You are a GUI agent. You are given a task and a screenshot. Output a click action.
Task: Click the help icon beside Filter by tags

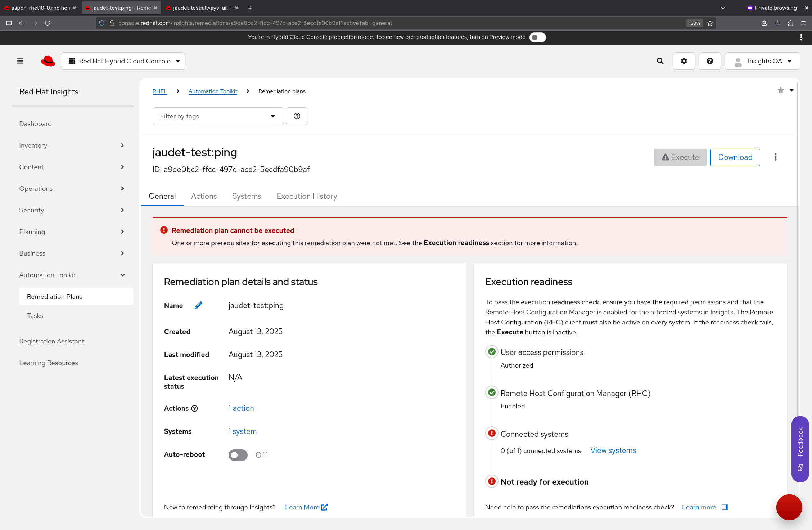click(x=297, y=116)
